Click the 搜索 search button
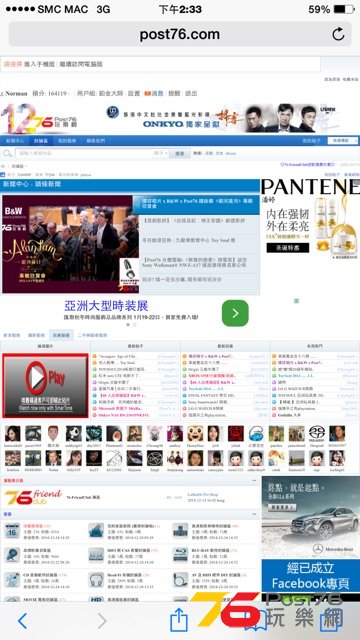The width and height of the screenshot is (360, 640). (180, 153)
